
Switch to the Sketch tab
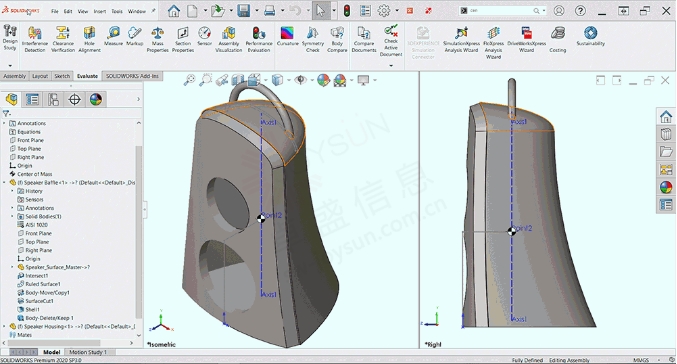[62, 76]
